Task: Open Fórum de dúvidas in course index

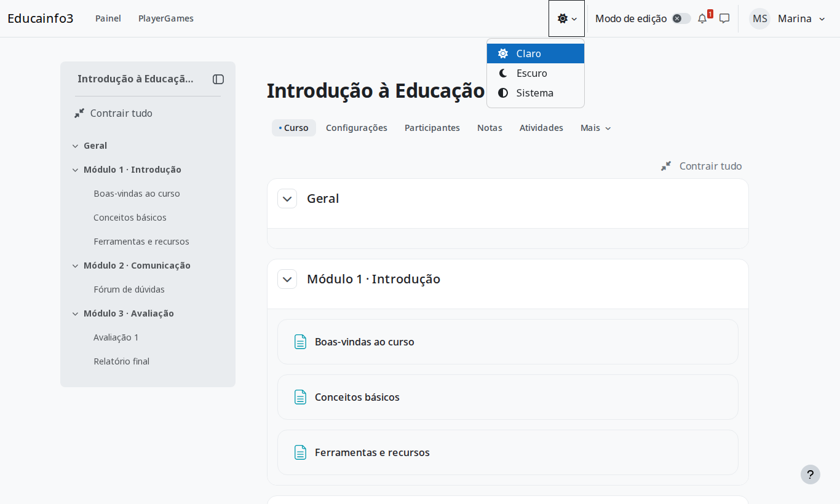Action: [x=129, y=289]
